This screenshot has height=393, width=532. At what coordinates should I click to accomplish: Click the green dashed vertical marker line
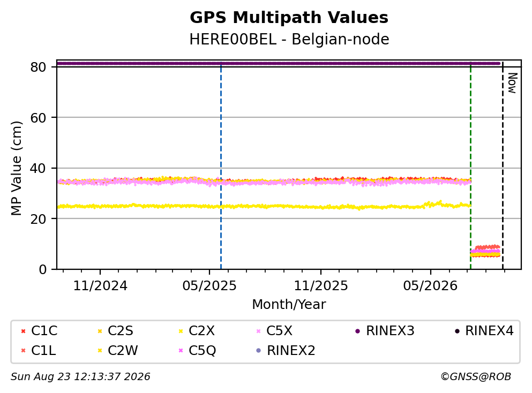(x=470, y=166)
